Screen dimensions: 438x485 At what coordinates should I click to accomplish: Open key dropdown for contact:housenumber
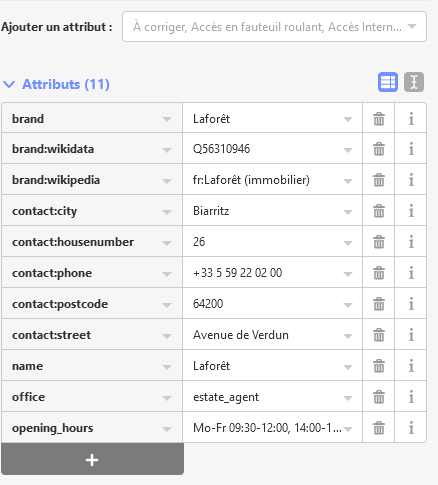(x=167, y=243)
